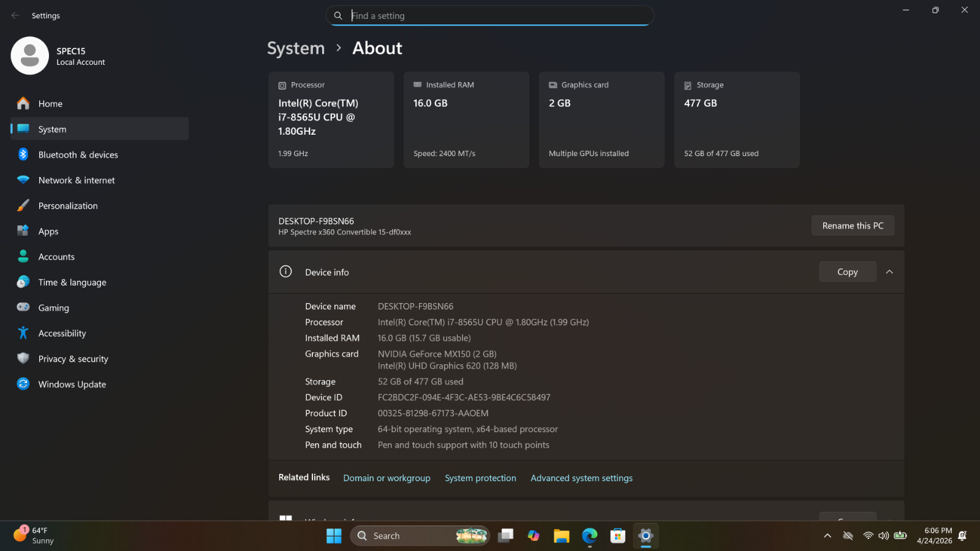Click the Storage 477 GB card
The image size is (980, 551).
pyautogui.click(x=737, y=120)
